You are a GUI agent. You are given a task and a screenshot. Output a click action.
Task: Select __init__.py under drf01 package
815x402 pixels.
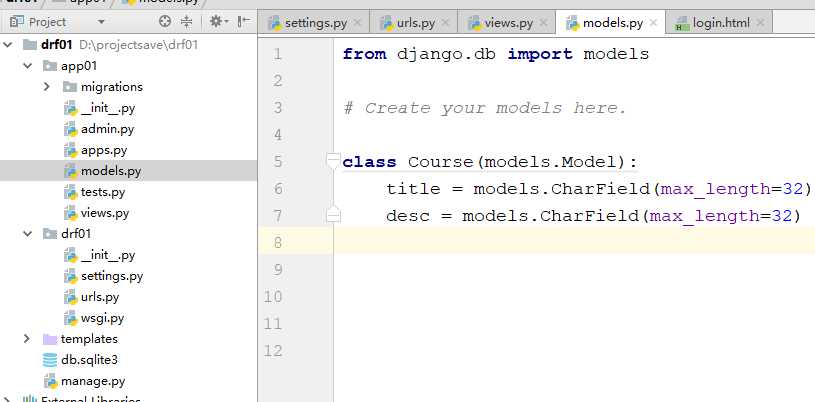click(x=108, y=255)
